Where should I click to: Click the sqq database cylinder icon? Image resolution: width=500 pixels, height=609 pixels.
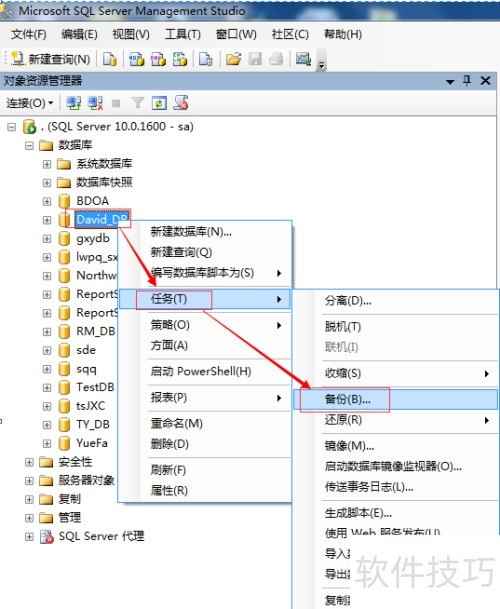(x=64, y=369)
